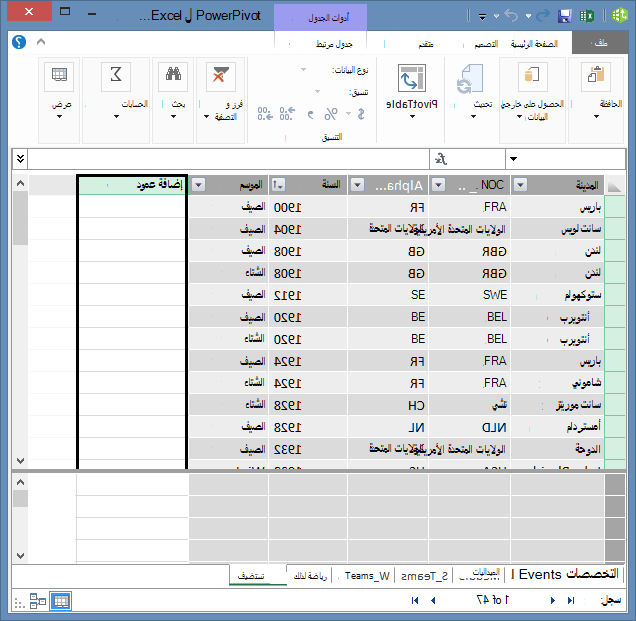Switch to Diagram View icon in status bar
This screenshot has height=621, width=636.
coord(38,601)
